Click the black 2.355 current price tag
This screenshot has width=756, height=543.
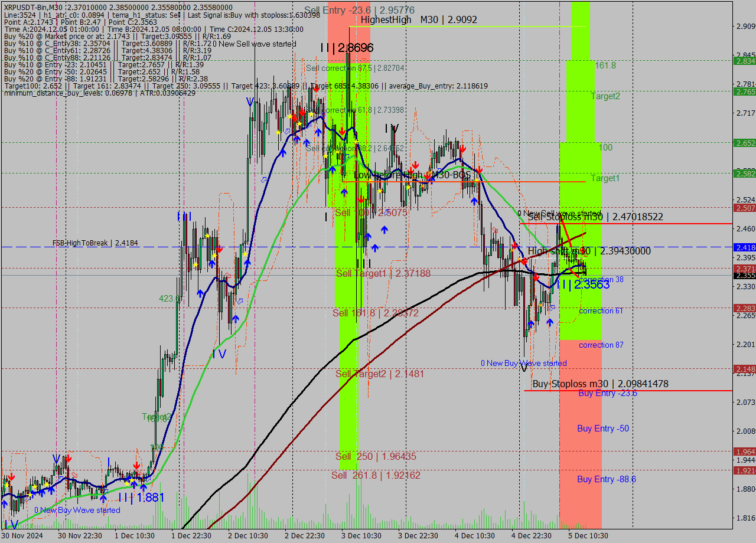[x=745, y=276]
